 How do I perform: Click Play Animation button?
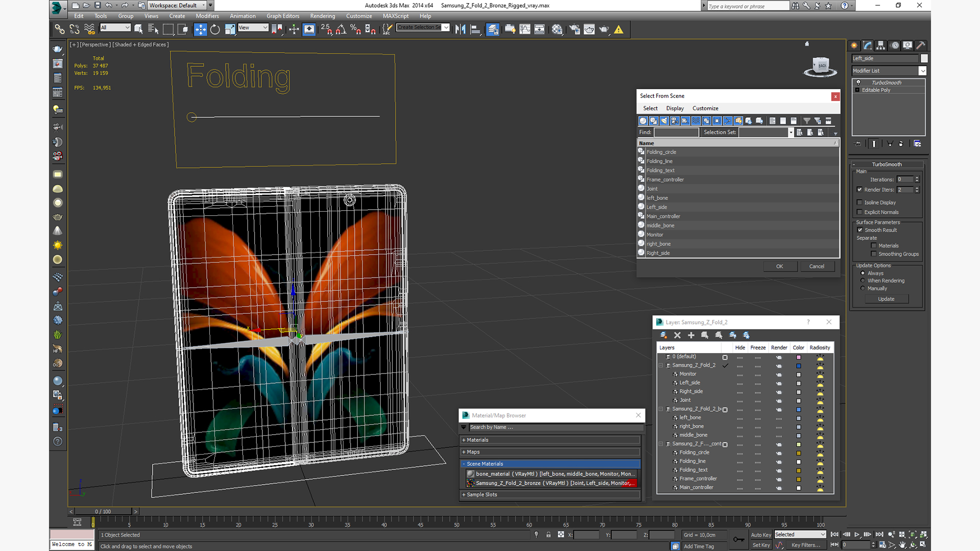point(857,535)
